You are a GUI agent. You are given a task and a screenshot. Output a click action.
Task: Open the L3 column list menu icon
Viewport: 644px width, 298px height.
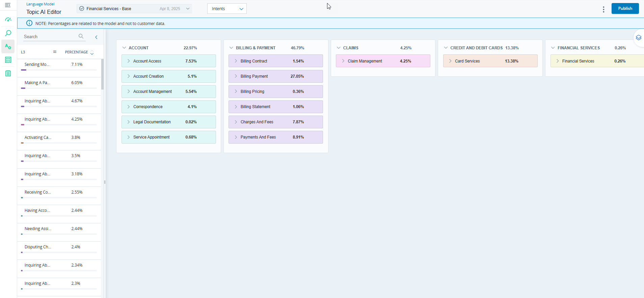55,52
